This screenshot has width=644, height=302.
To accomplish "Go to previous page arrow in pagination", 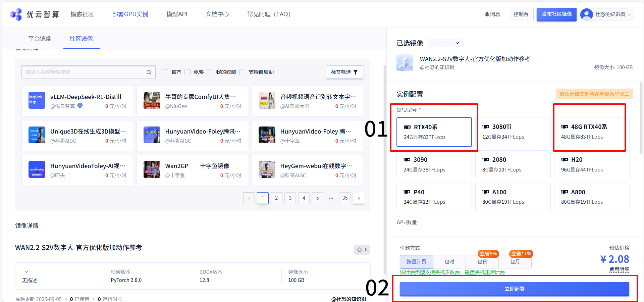I will click(249, 198).
